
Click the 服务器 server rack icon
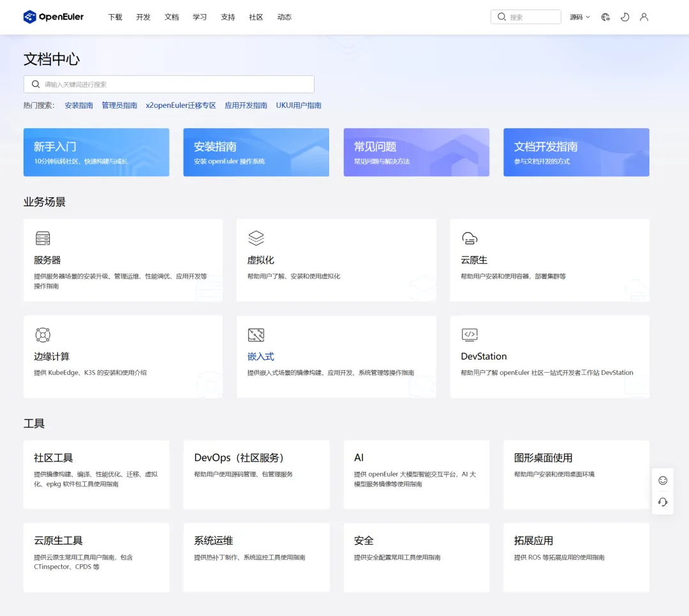(43, 239)
